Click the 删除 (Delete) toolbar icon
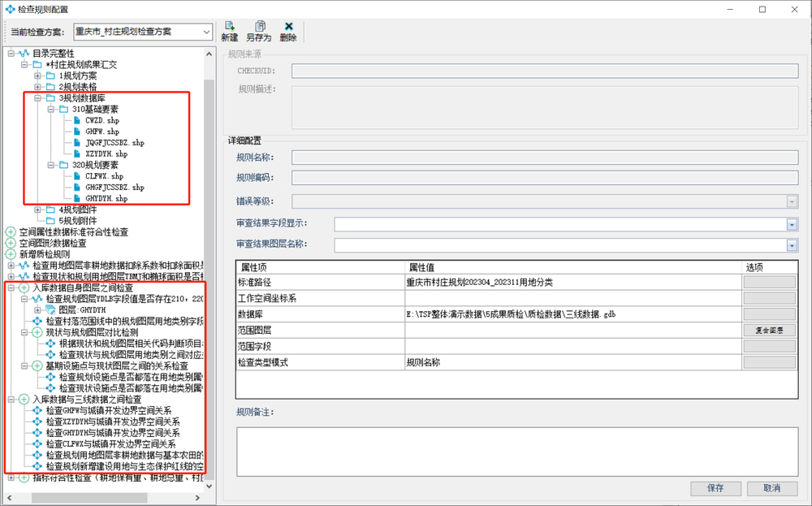 point(287,31)
